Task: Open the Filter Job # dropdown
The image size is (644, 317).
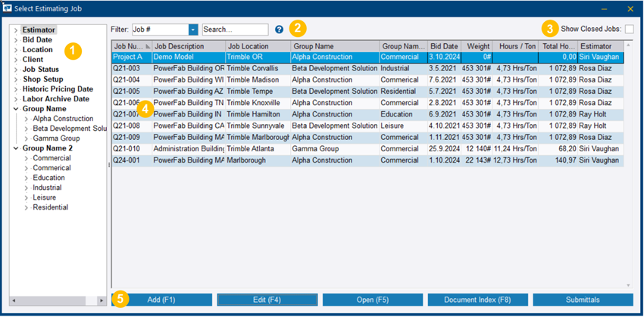Action: coord(193,30)
